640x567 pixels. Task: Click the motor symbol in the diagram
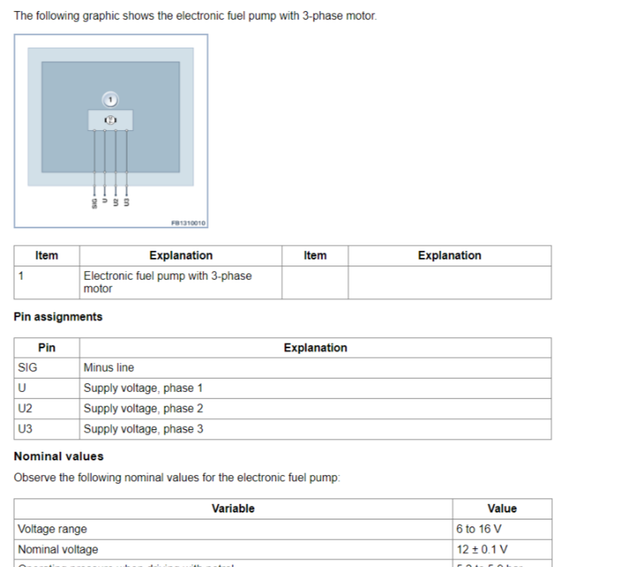point(110,120)
